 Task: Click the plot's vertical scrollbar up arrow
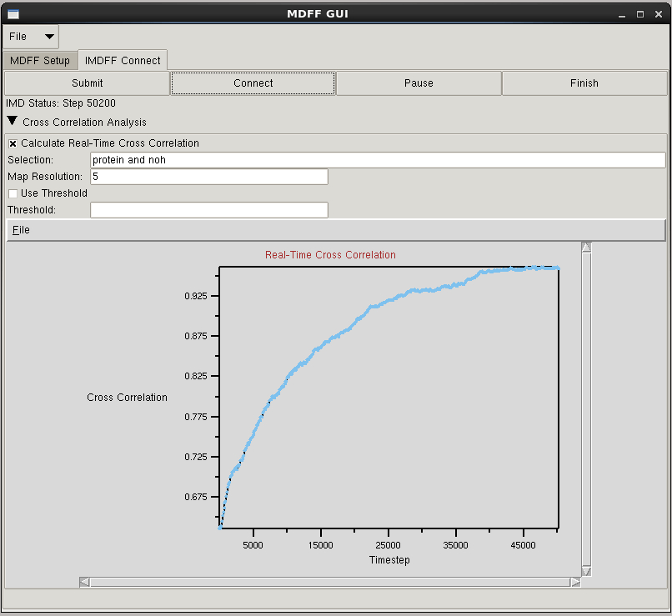click(x=586, y=247)
